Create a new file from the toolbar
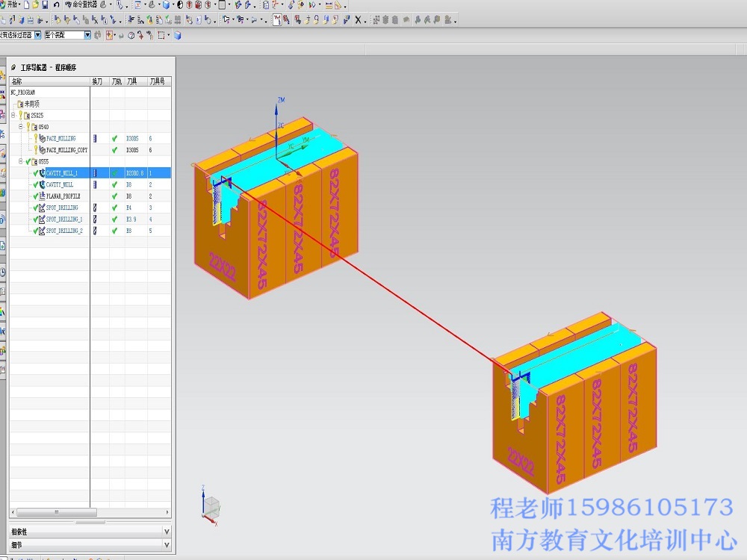Viewport: 747px width, 560px height. (x=27, y=4)
